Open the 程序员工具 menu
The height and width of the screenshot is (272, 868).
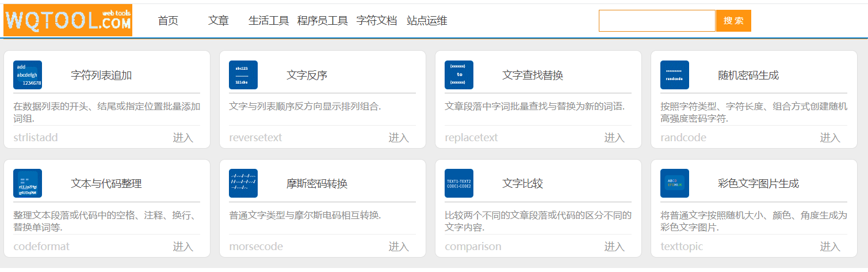click(x=323, y=21)
